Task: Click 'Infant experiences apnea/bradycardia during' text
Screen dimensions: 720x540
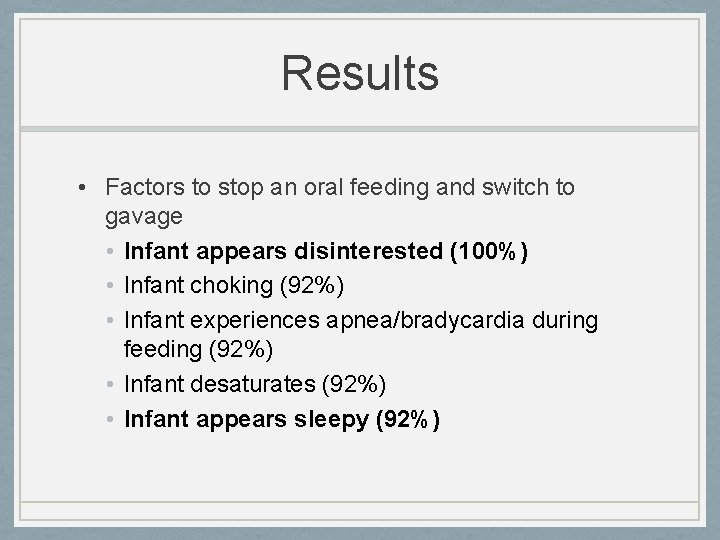Action: click(x=361, y=320)
